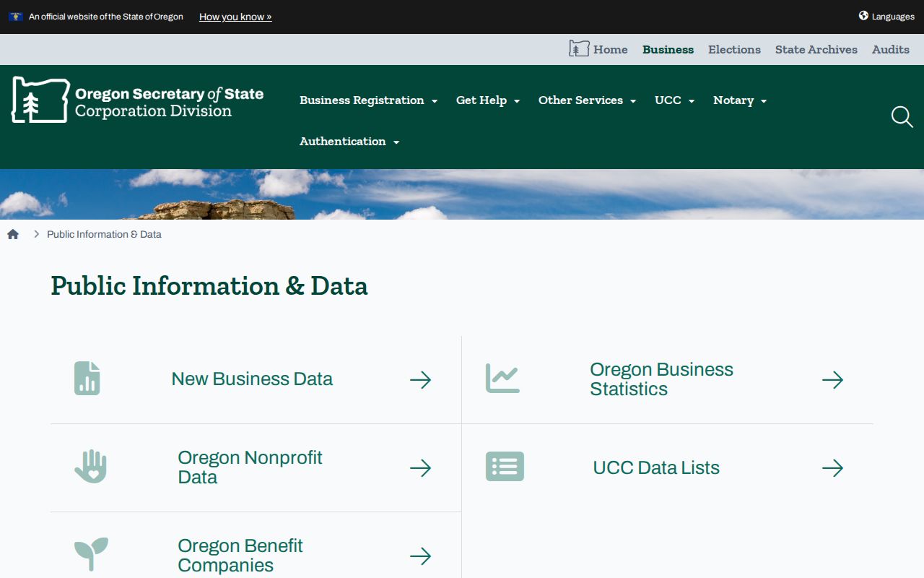Click the Oregon Secretary of State logo

click(137, 100)
